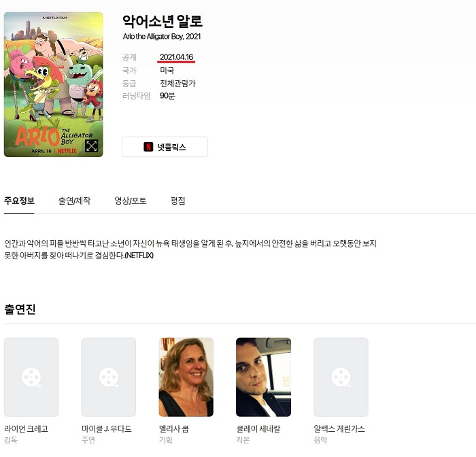
Task: Click the poster expand fullscreen icon
Action: point(91,146)
